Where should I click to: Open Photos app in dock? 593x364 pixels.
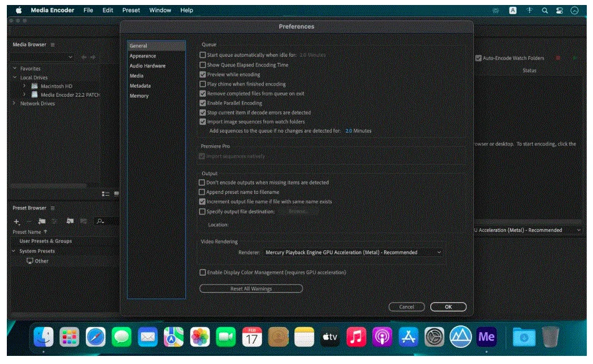[200, 337]
